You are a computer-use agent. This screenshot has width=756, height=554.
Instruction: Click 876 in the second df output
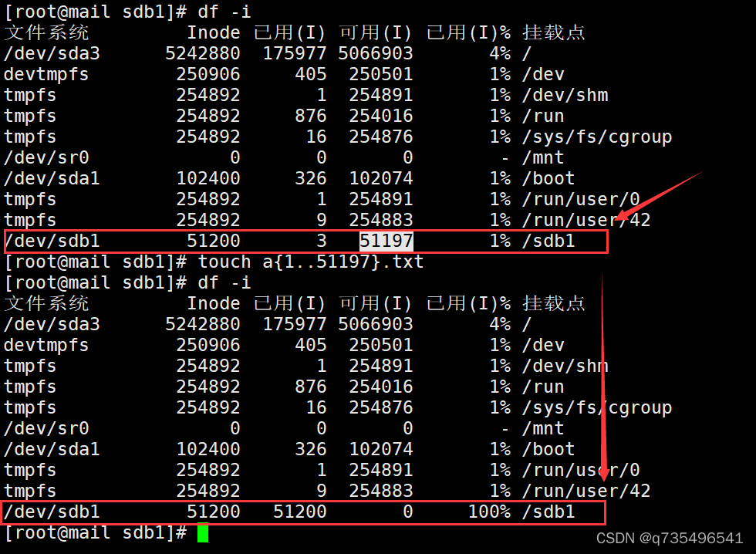point(310,387)
